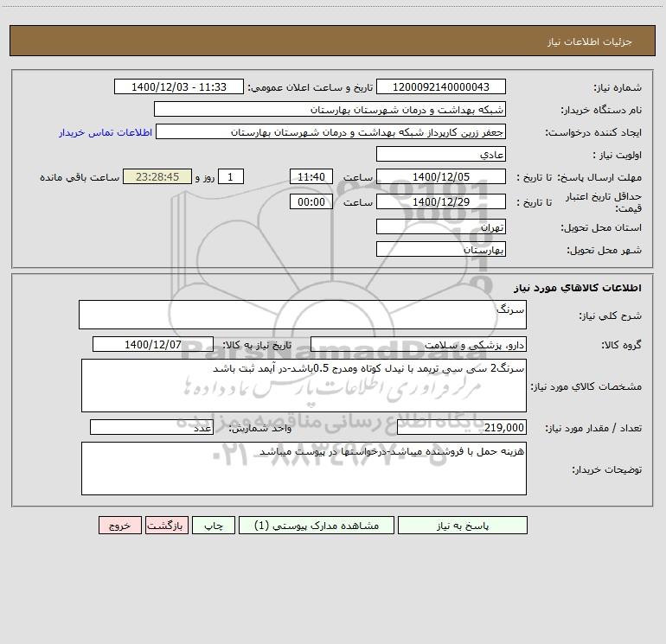This screenshot has height=644, width=666.
Task: Click the quantity field 219,000
Action: pyautogui.click(x=462, y=427)
